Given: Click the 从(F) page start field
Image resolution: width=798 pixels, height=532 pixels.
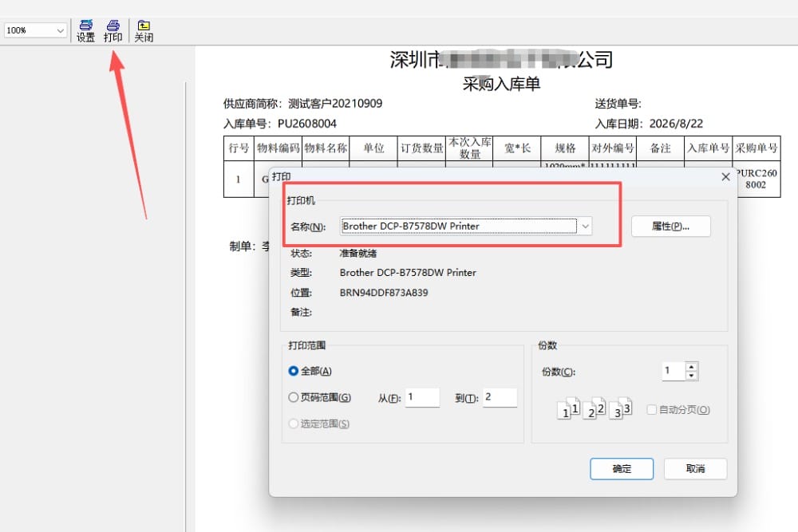Looking at the screenshot, I should tap(422, 397).
